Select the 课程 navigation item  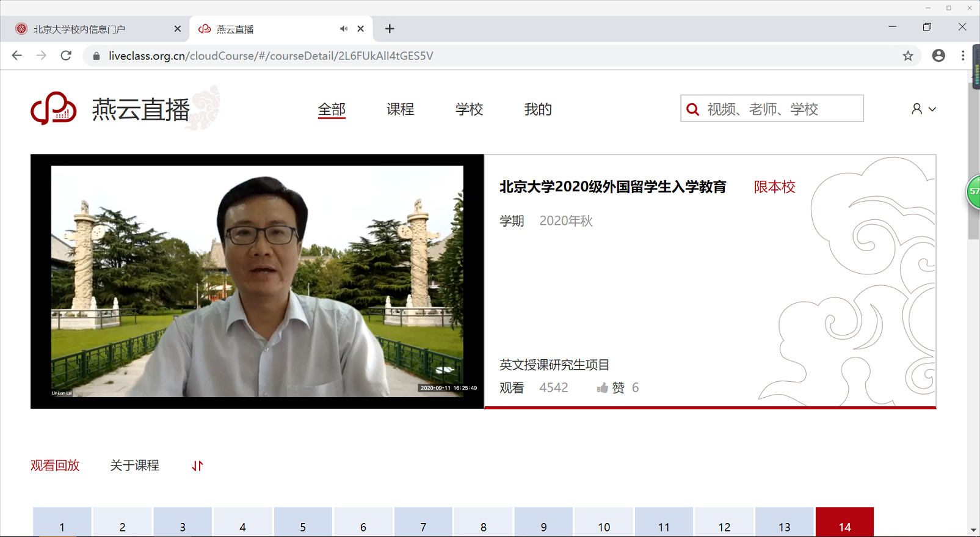(x=400, y=109)
